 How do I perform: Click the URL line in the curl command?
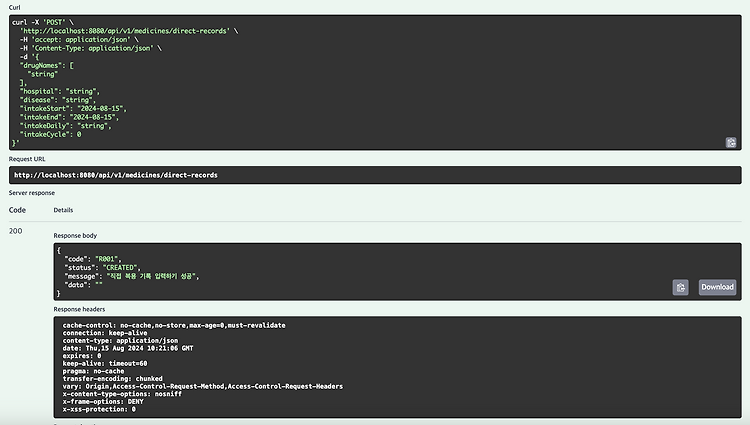pos(129,31)
